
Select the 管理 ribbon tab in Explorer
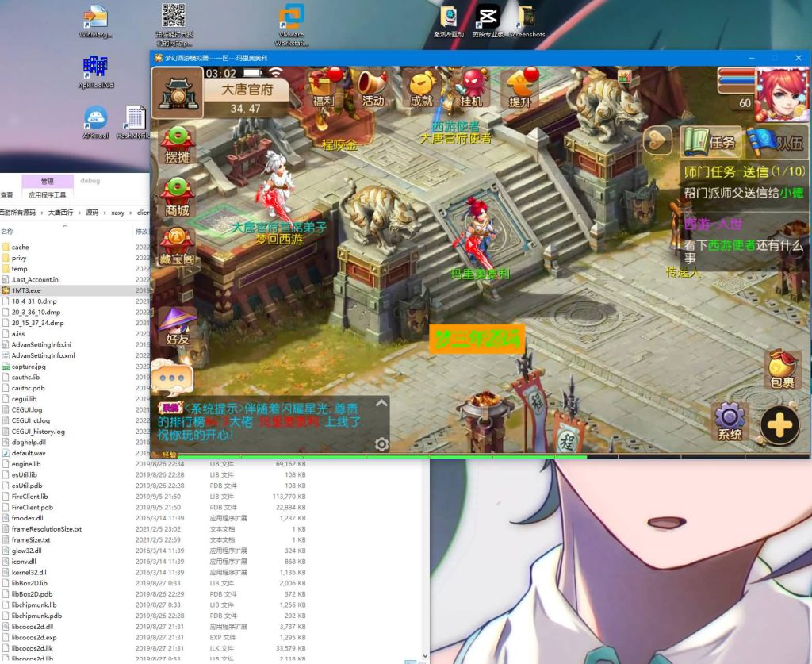(47, 182)
